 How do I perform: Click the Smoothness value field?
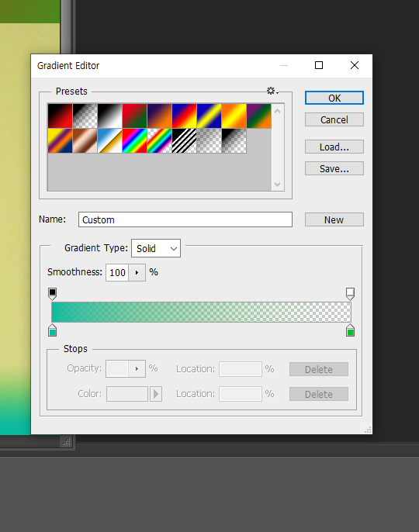tap(117, 272)
